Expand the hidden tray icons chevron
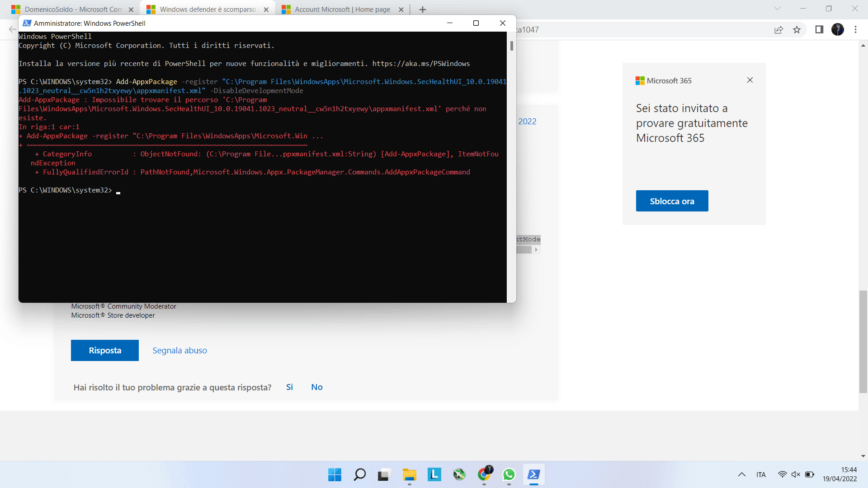This screenshot has height=488, width=868. [741, 474]
